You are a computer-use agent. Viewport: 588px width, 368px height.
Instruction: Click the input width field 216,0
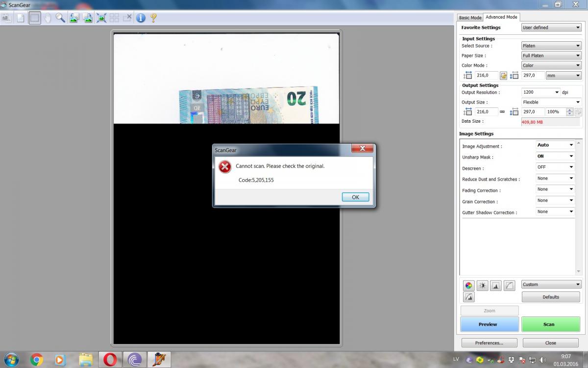coord(487,76)
